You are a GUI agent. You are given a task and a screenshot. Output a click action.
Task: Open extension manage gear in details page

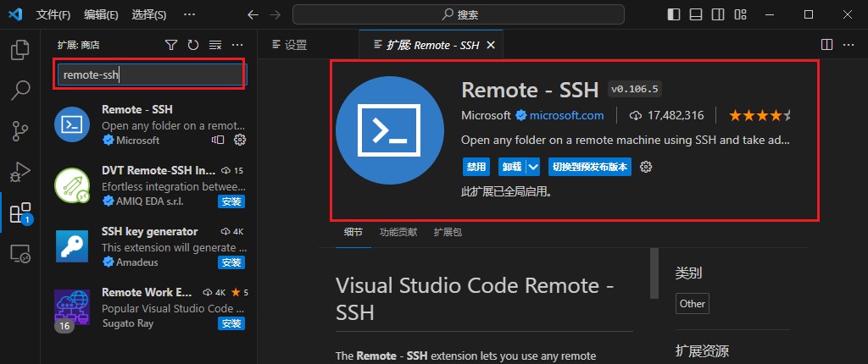pos(645,167)
